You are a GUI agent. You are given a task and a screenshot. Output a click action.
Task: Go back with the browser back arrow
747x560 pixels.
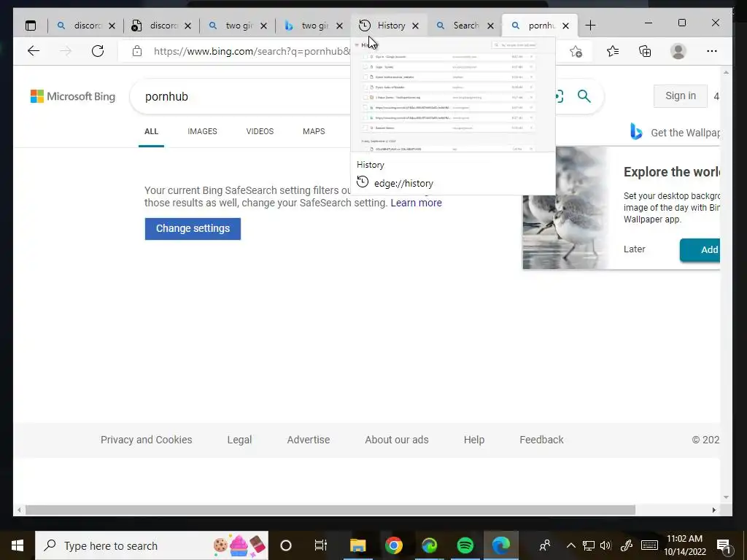coord(34,51)
